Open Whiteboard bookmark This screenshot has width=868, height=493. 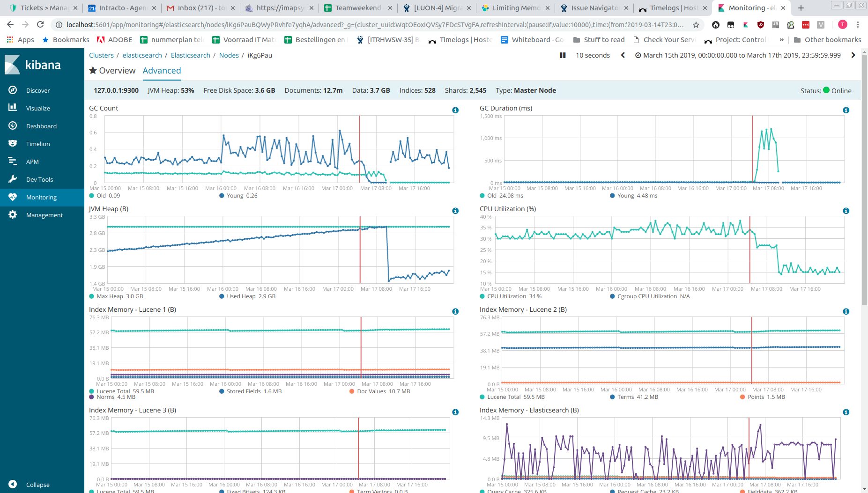point(532,40)
